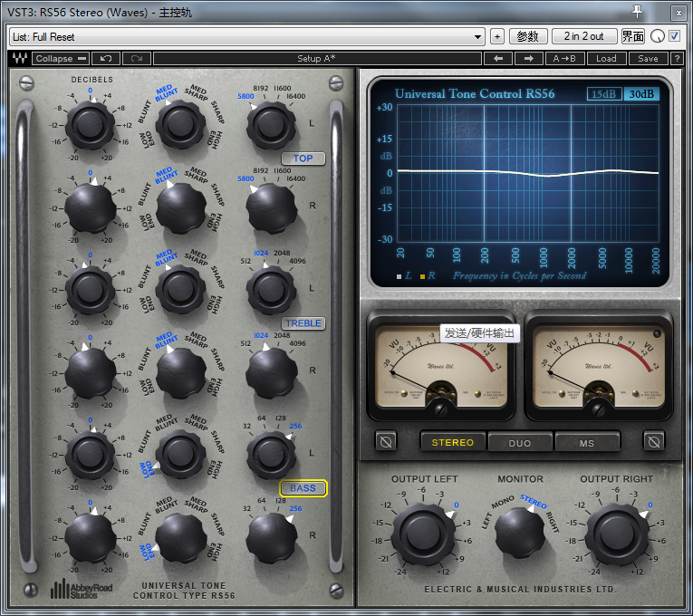Pin the plugin window on top
This screenshot has width=693, height=616.
[x=637, y=12]
